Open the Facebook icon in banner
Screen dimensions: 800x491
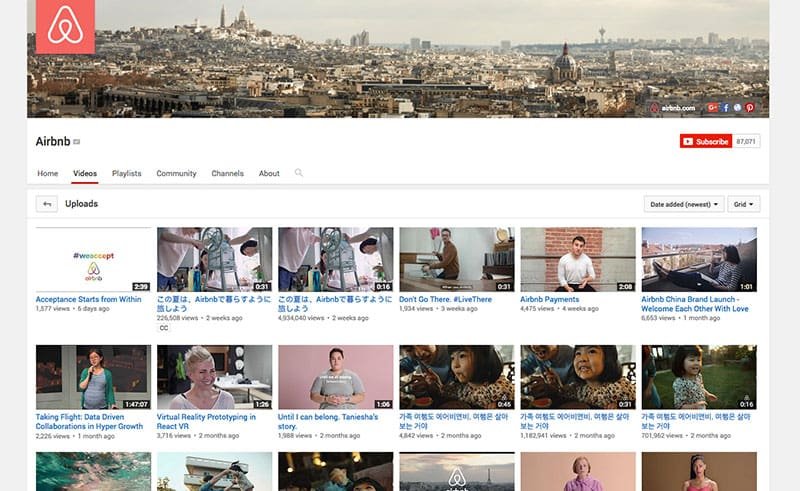click(725, 108)
